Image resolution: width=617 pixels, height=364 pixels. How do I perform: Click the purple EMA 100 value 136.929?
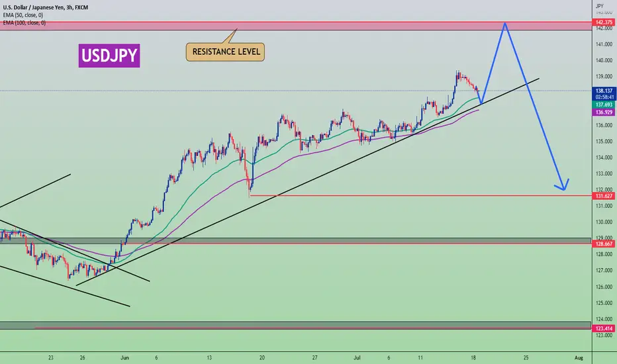pyautogui.click(x=604, y=112)
